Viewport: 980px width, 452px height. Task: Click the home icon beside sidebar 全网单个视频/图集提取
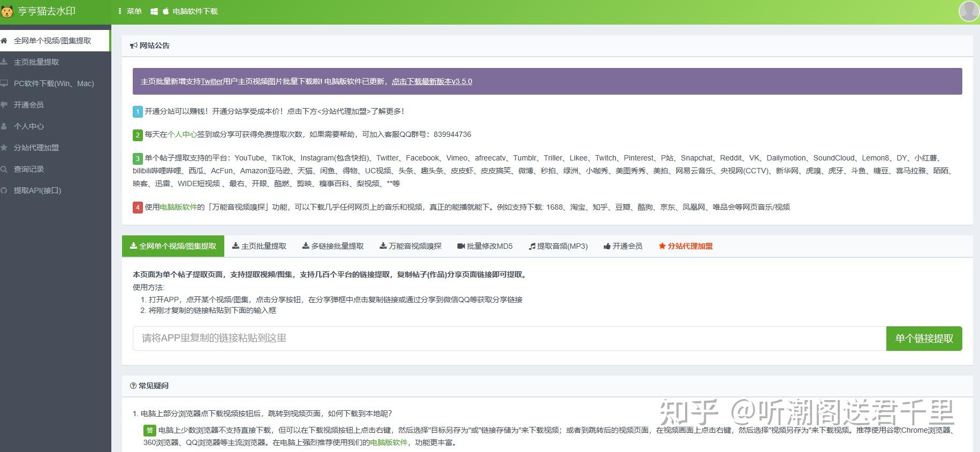point(4,41)
